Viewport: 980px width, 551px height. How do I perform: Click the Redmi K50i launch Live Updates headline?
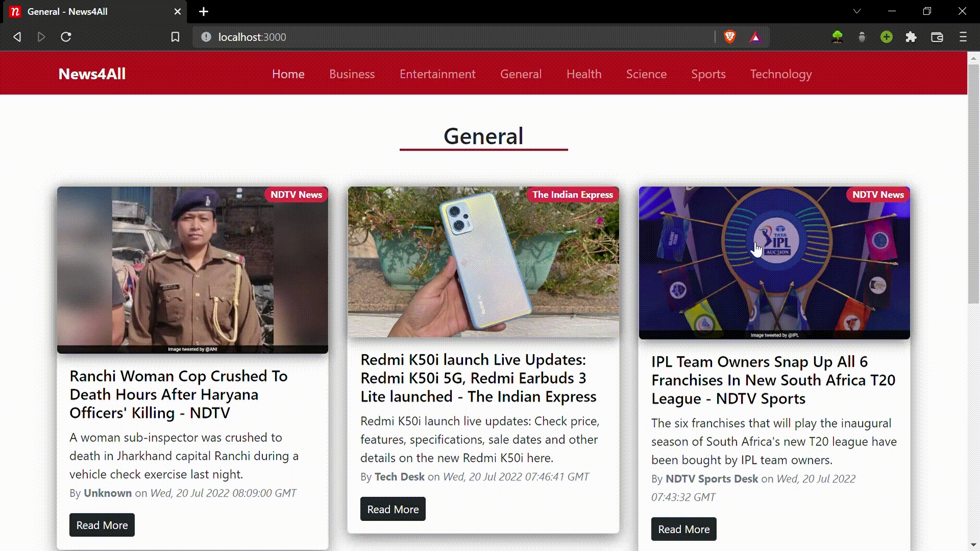[x=478, y=378]
